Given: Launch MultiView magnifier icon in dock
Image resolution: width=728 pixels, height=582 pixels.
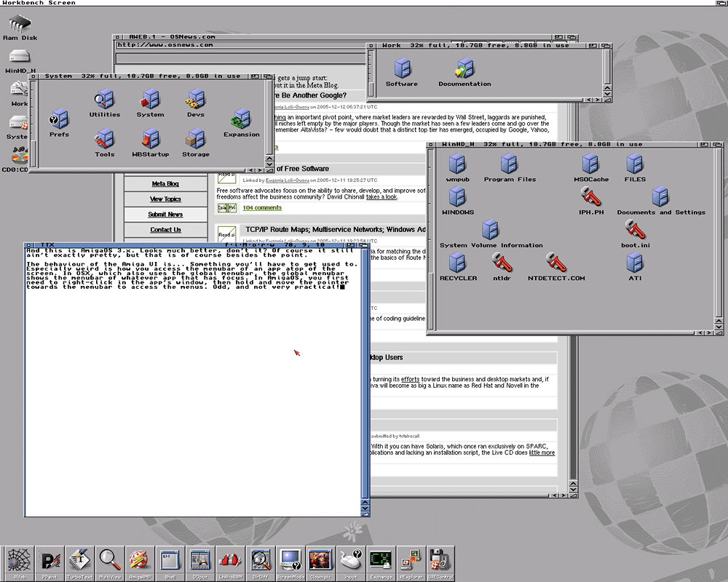Looking at the screenshot, I should pos(110,563).
